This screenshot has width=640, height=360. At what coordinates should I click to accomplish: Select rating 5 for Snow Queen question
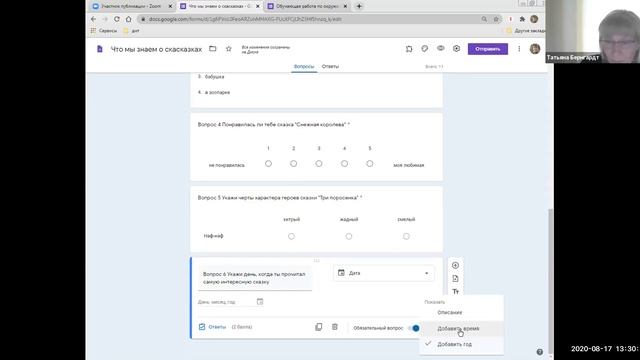[370, 164]
